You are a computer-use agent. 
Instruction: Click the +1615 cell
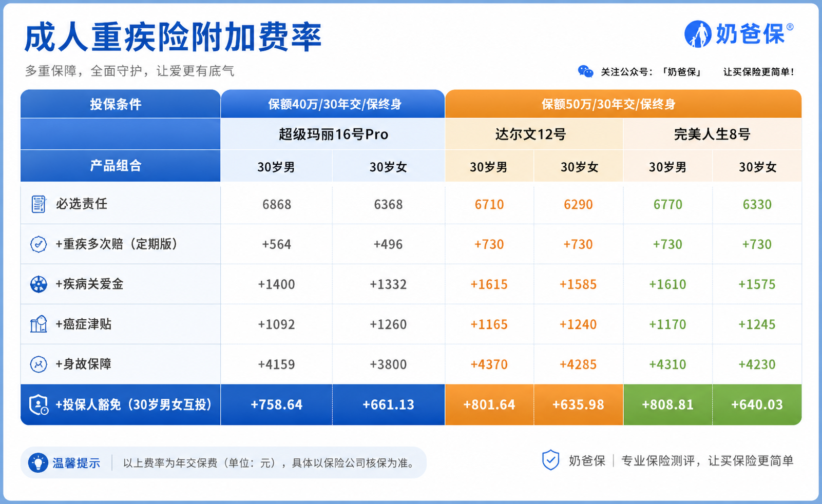click(x=489, y=284)
